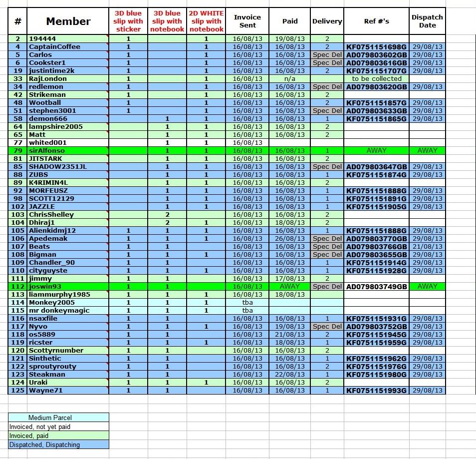Select tba invoice cell for Monkeyz005
The width and height of the screenshot is (476, 459).
pos(247,303)
